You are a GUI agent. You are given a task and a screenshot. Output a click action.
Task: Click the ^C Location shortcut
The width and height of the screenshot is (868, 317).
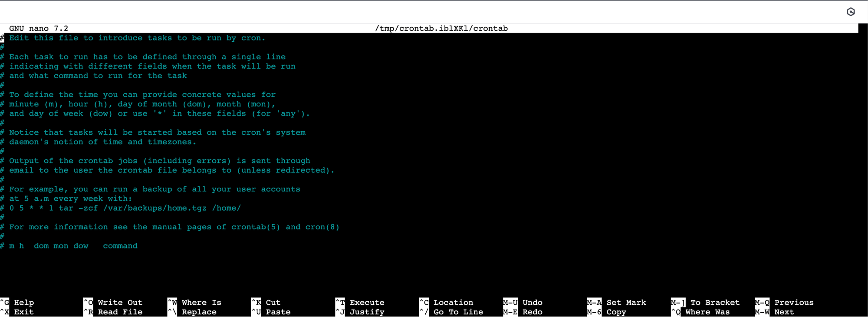pos(446,302)
